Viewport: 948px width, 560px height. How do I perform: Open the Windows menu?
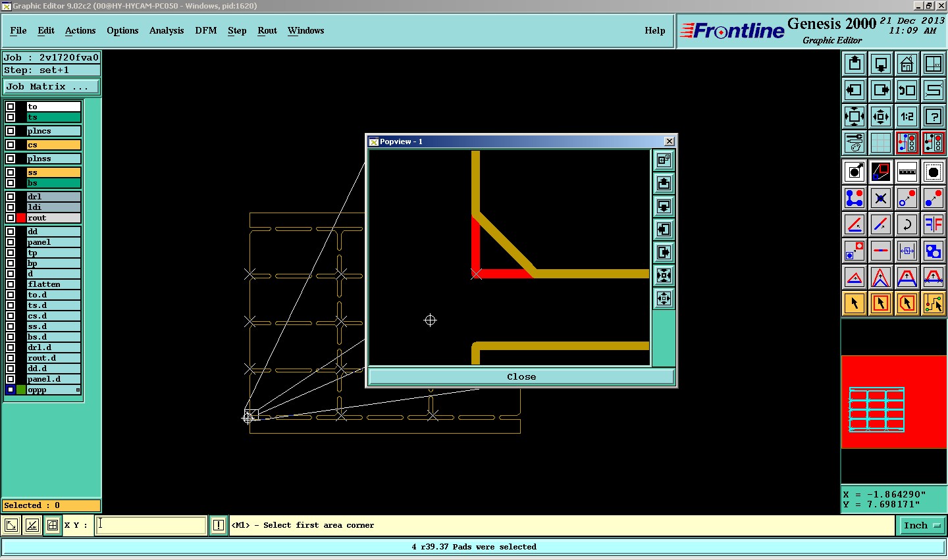[x=306, y=30]
